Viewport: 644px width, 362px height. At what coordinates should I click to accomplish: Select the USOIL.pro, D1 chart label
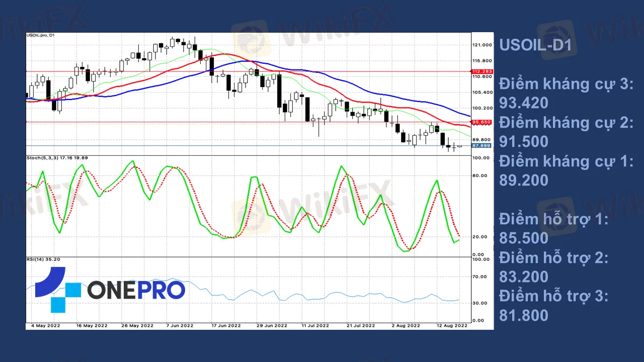tap(41, 35)
